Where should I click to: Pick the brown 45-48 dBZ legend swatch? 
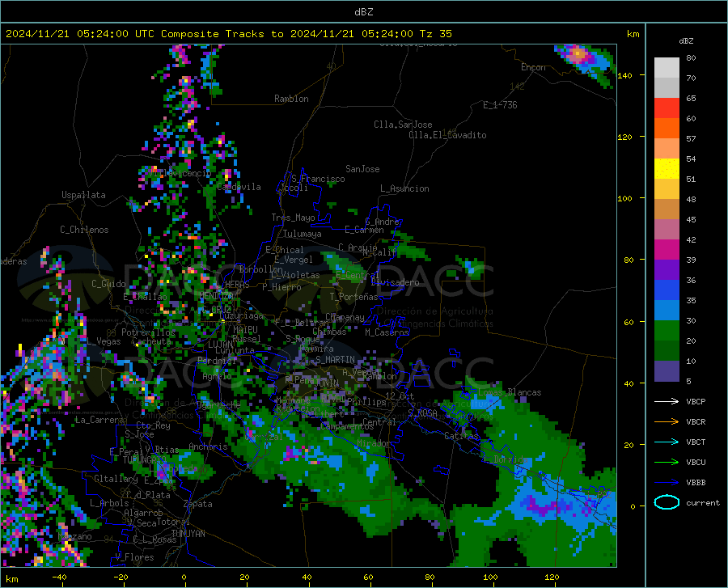667,209
